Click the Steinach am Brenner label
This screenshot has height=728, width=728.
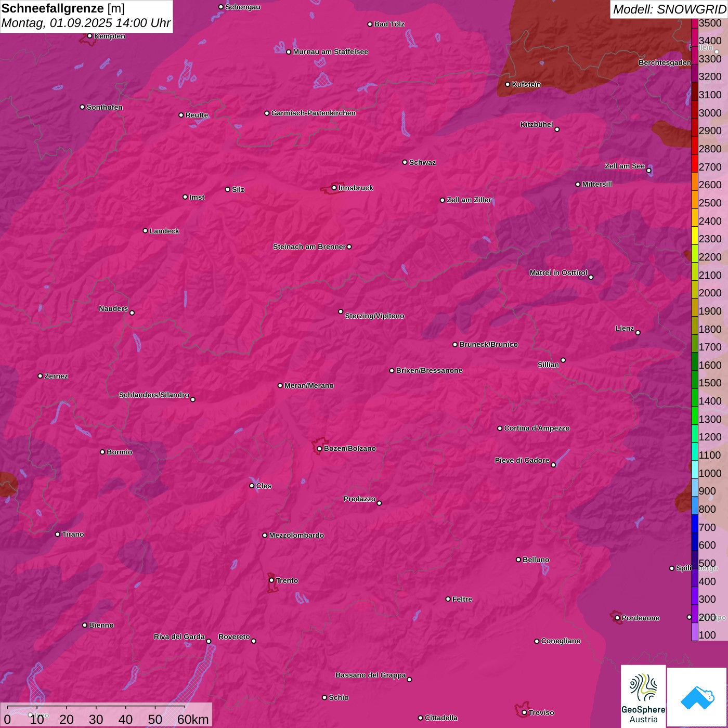click(x=309, y=246)
